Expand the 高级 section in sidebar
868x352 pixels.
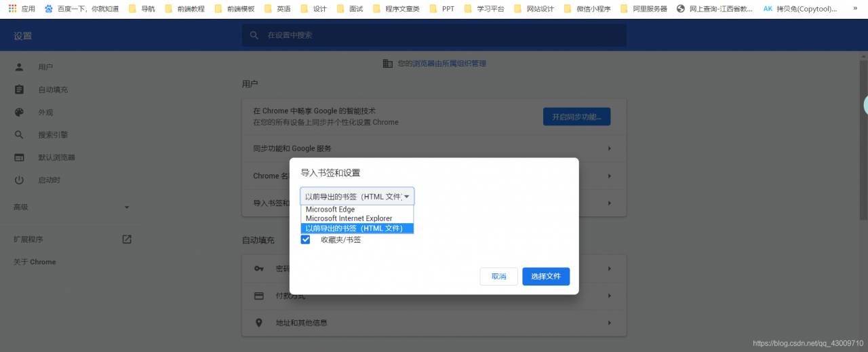coord(71,207)
